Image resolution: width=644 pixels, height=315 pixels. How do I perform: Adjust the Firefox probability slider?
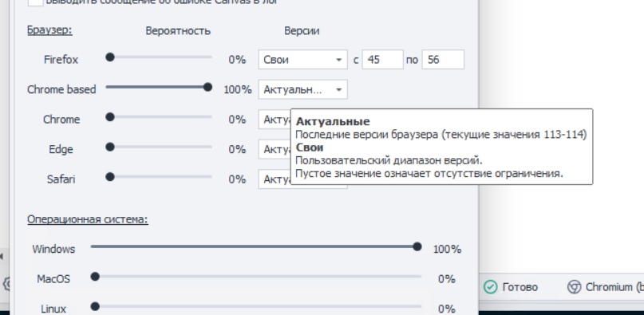[x=159, y=57]
